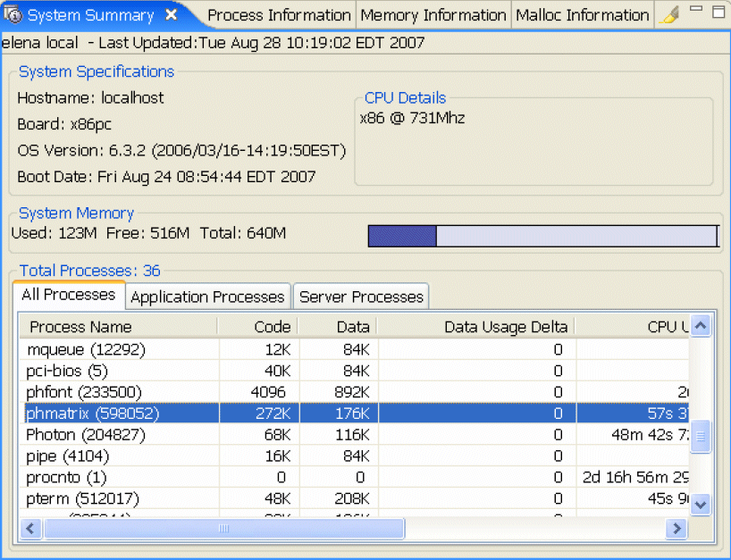731x560 pixels.
Task: Click the left arrow of the horizontal scrollbar
Action: [x=30, y=529]
